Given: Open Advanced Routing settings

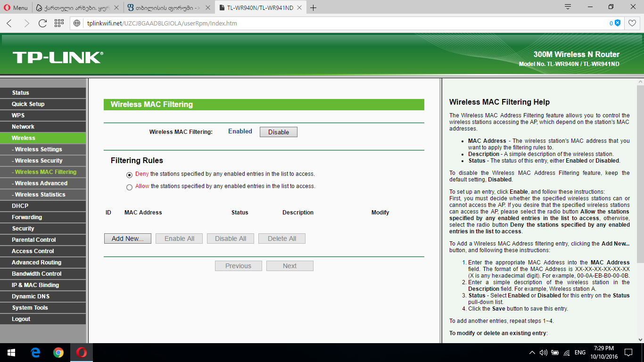Looking at the screenshot, I should tap(43, 263).
